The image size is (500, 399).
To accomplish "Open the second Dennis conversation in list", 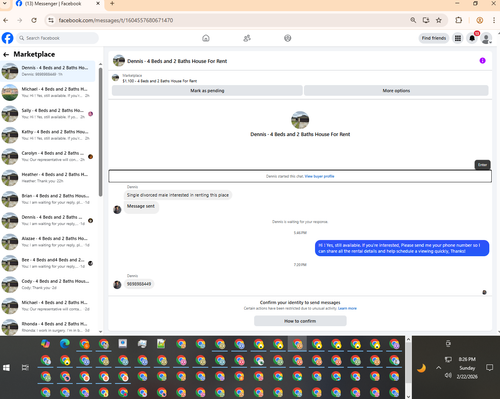I will 48,220.
